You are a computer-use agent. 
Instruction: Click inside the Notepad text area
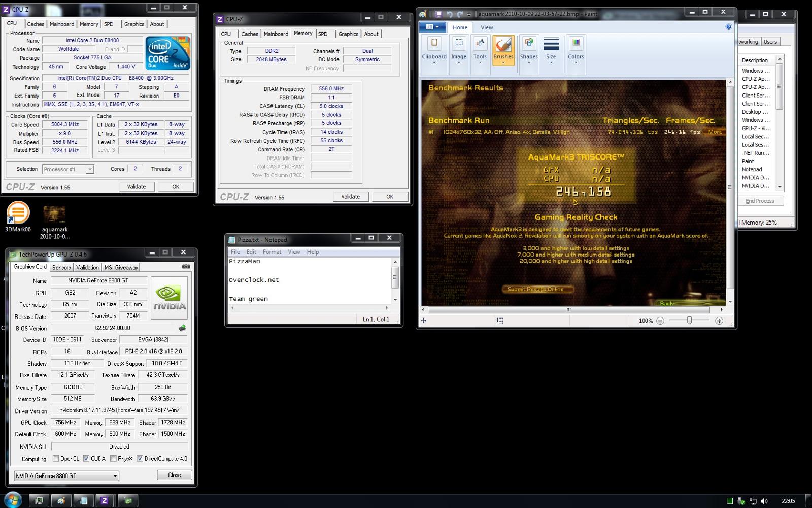tap(310, 280)
